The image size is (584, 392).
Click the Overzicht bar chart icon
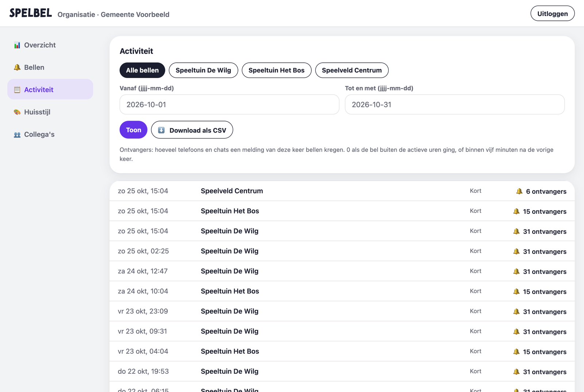click(x=17, y=45)
